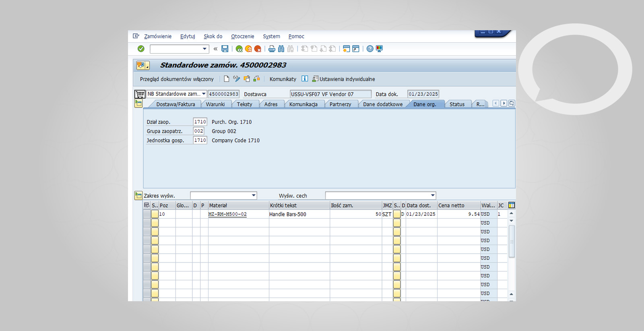Open Help with the question mark icon
Image resolution: width=644 pixels, height=331 pixels.
coord(370,49)
